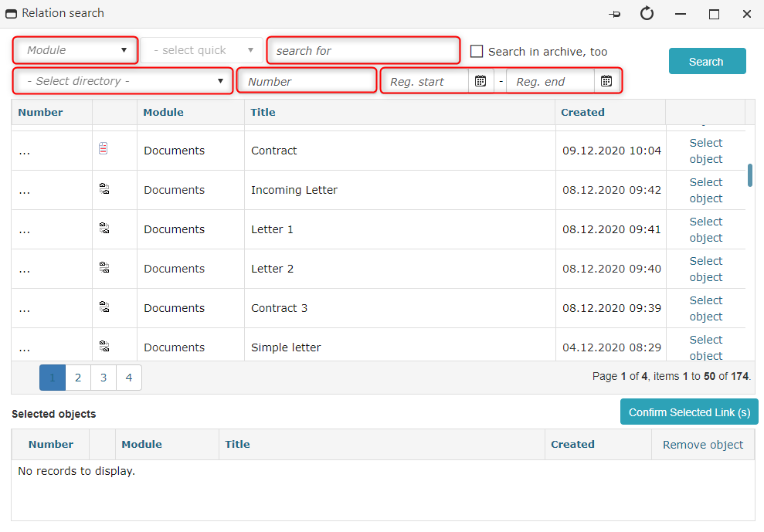
Task: Click icon in Simple letter row
Action: (x=104, y=347)
